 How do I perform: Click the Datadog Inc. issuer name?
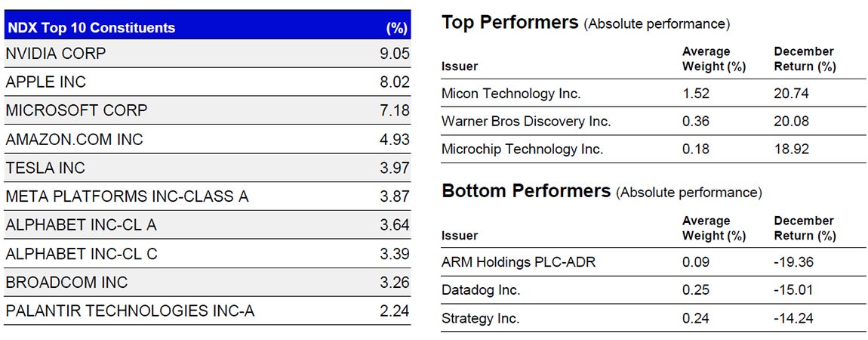(x=481, y=290)
